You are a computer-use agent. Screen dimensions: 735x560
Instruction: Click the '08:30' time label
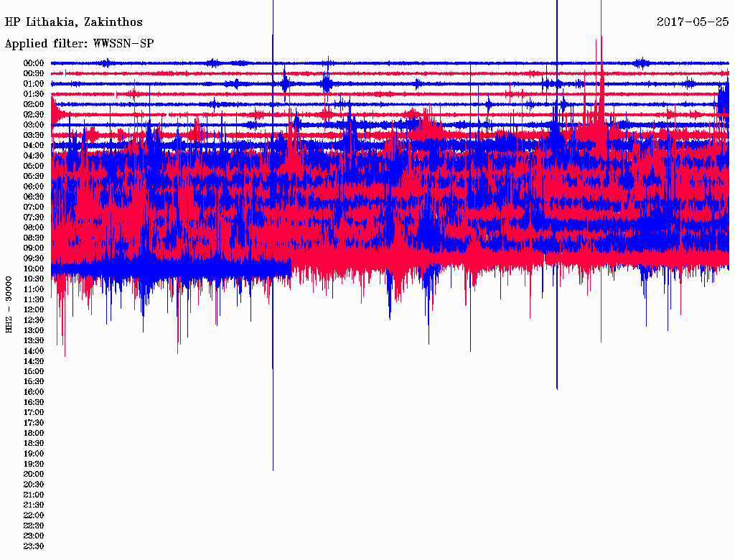coord(34,238)
